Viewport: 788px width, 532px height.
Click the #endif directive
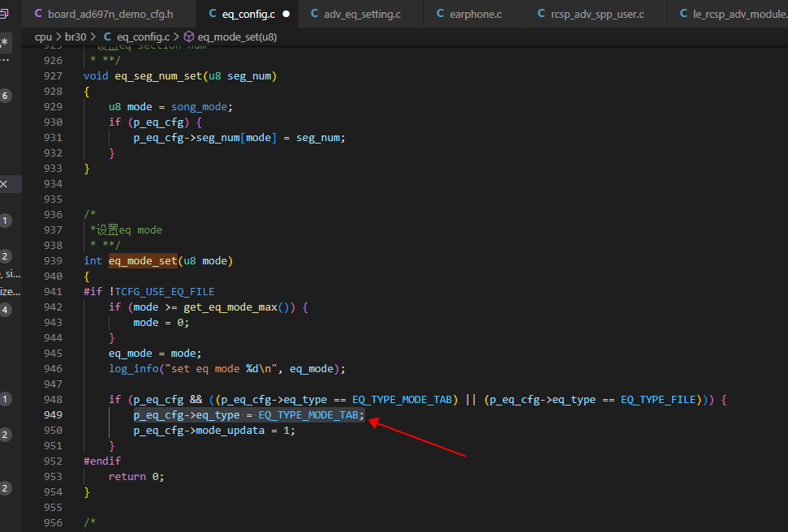click(102, 461)
